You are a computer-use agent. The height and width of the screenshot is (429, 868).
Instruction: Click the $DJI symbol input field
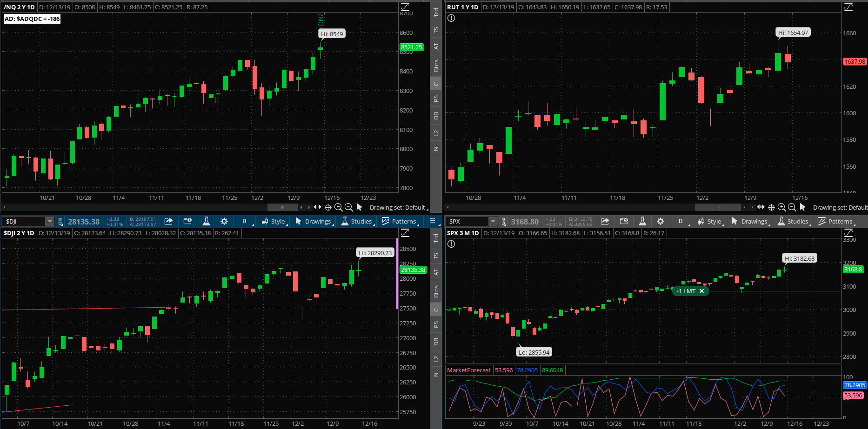(24, 221)
